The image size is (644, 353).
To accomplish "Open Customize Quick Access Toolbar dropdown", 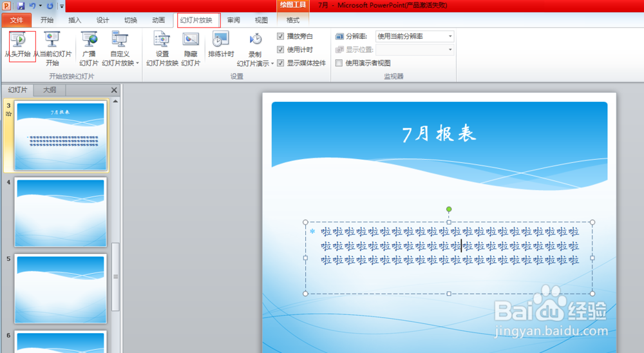I will click(61, 6).
